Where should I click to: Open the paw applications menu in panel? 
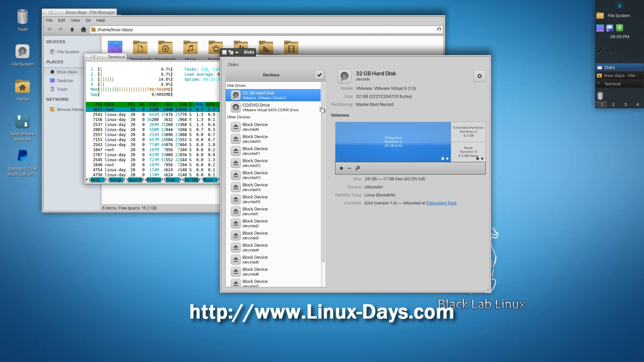[x=620, y=5]
